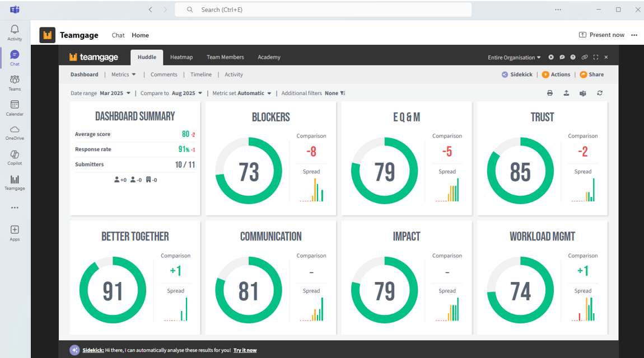
Task: Copy link using the chain icon
Action: (x=584, y=57)
